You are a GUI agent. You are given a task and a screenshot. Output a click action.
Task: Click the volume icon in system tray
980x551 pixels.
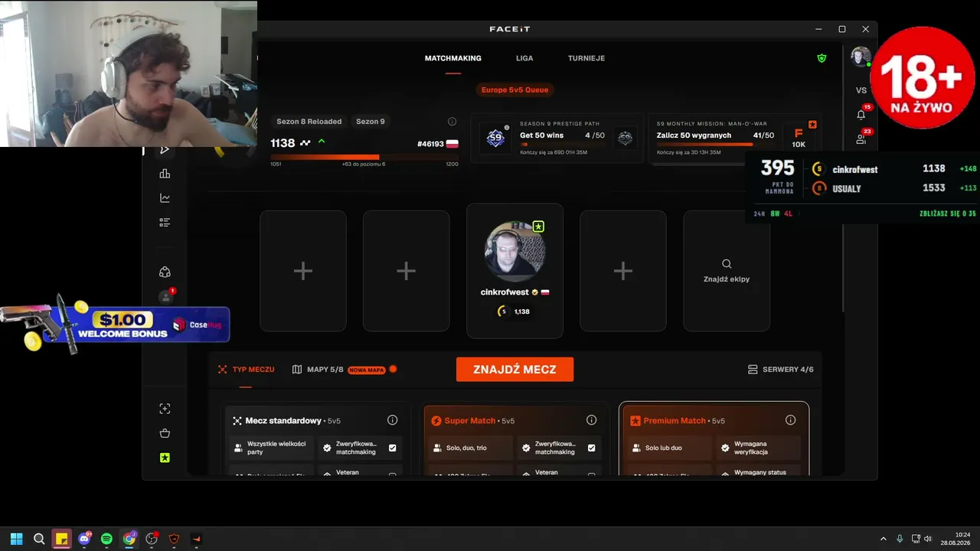click(928, 539)
